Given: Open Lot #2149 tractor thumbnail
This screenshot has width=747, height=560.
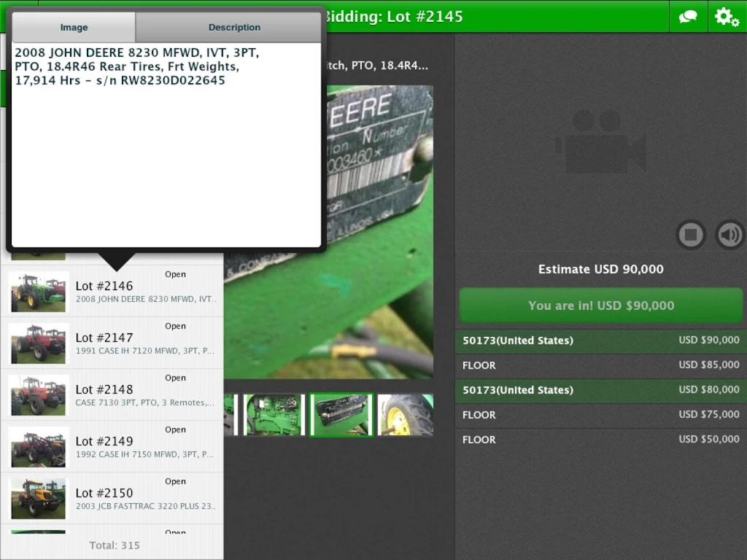Looking at the screenshot, I should click(39, 448).
